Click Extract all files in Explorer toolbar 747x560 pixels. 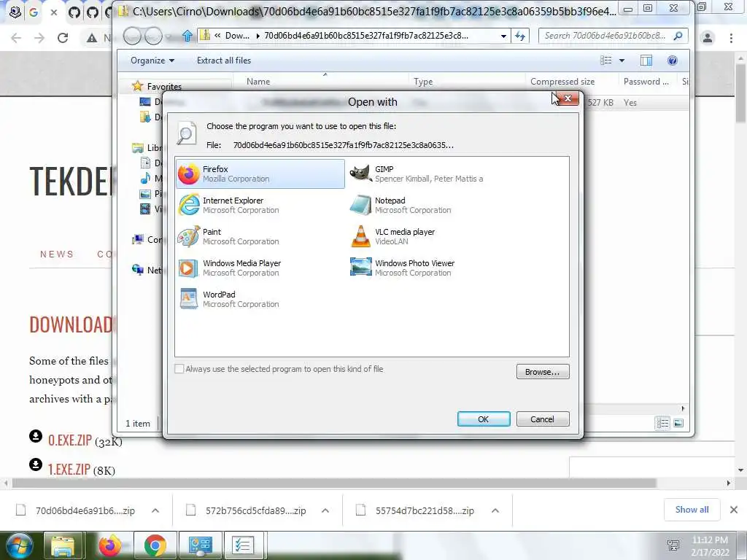pos(224,61)
